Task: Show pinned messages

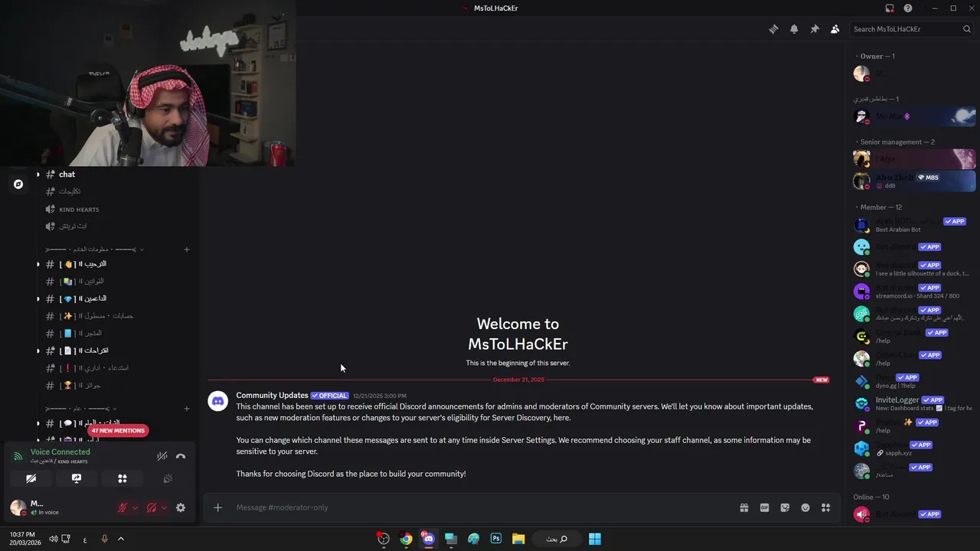Action: pos(815,29)
